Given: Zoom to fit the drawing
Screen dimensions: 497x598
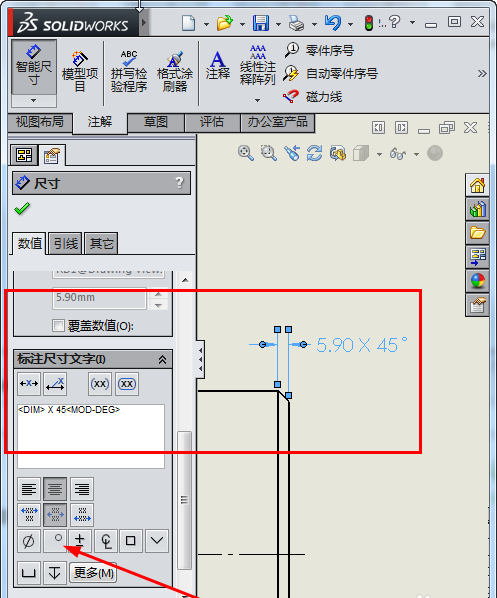Looking at the screenshot, I should point(246,153).
